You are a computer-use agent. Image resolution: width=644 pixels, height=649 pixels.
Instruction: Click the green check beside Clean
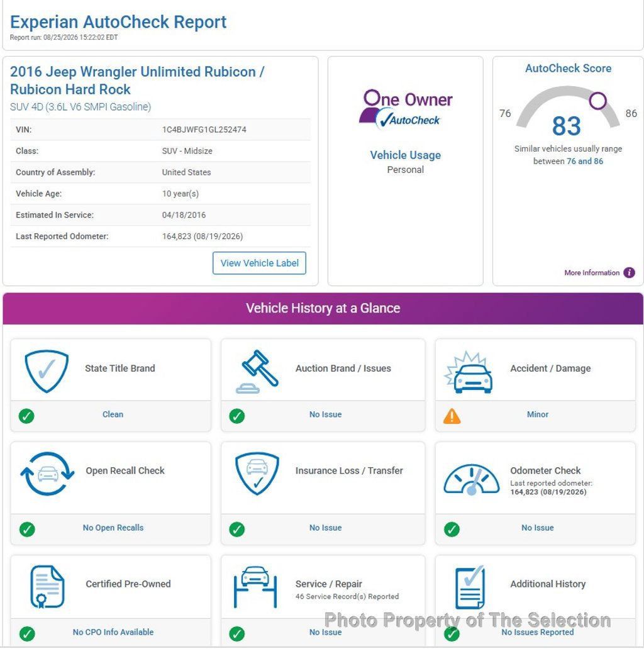(x=26, y=416)
